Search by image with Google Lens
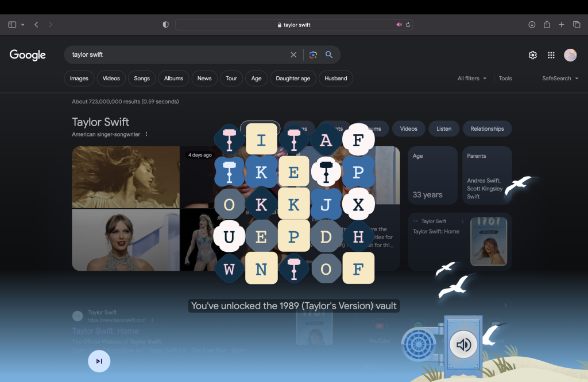Screen dimensions: 588x382 (x=313, y=54)
